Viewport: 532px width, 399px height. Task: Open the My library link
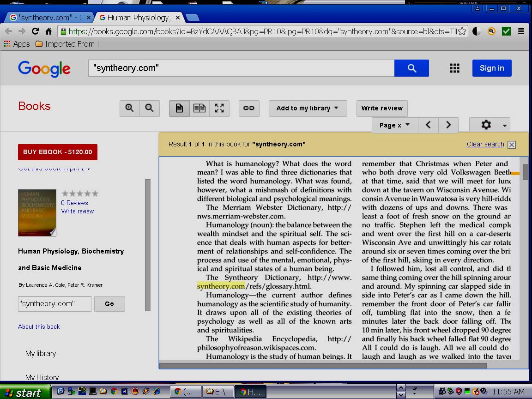click(41, 354)
